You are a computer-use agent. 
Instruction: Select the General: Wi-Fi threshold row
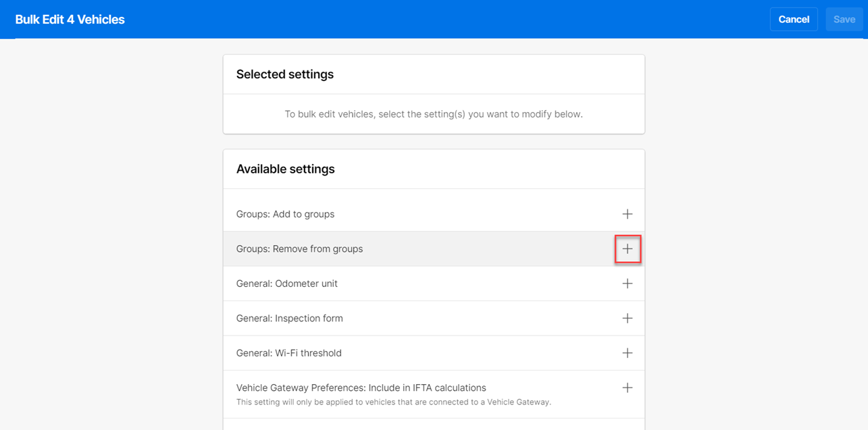click(x=432, y=352)
